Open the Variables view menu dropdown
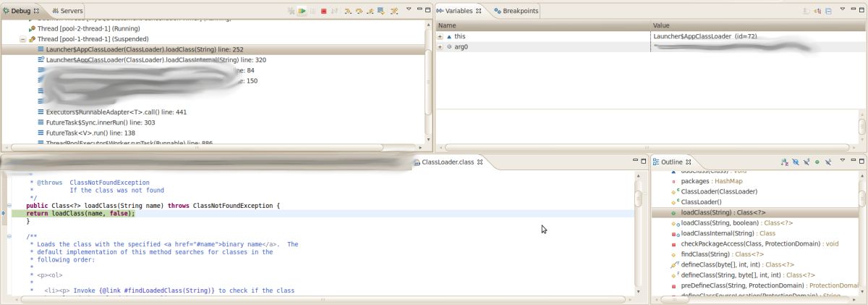Viewport: 868px width, 305px height. [x=843, y=9]
